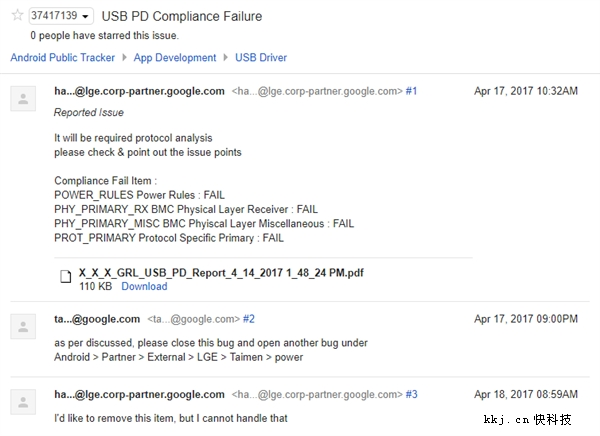
Task: Click the first commenter's avatar icon
Action: pos(23,97)
